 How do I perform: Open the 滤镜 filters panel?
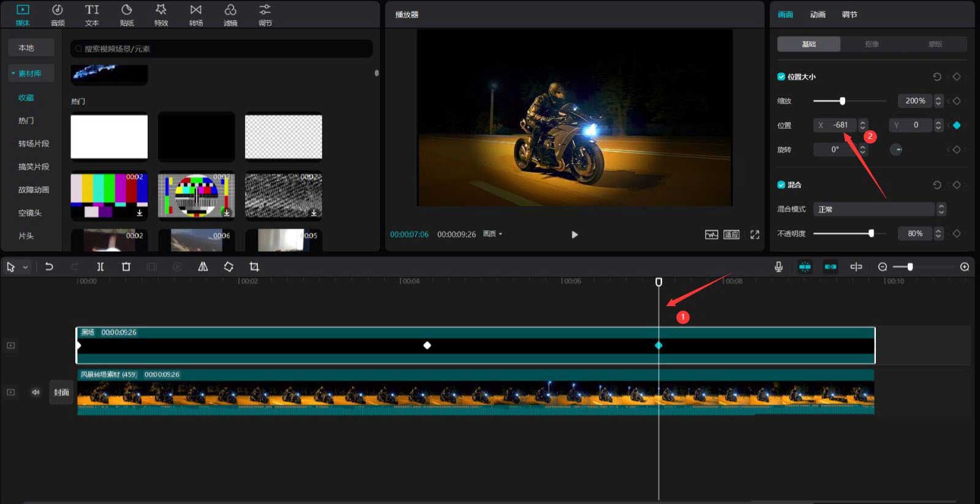pyautogui.click(x=230, y=15)
